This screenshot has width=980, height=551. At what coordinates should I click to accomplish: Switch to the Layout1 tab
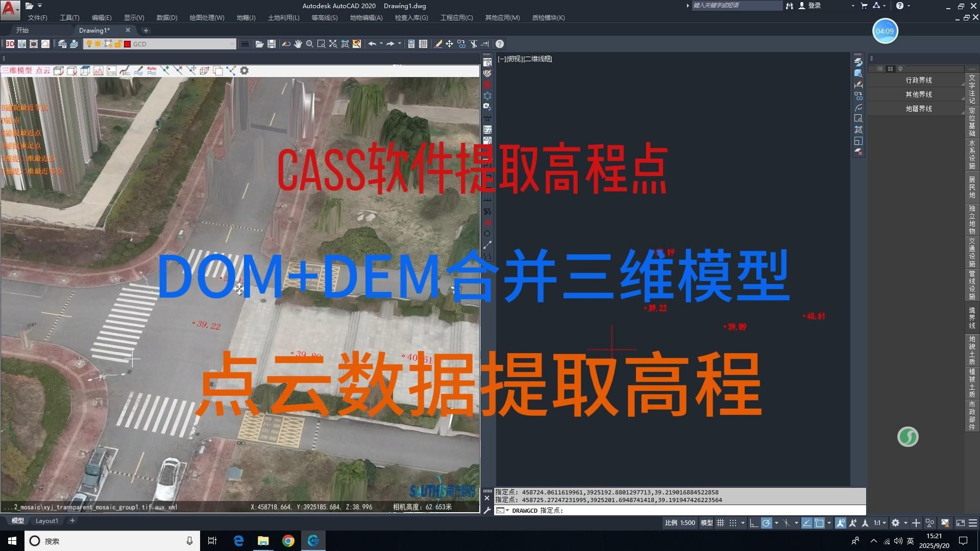(x=47, y=520)
